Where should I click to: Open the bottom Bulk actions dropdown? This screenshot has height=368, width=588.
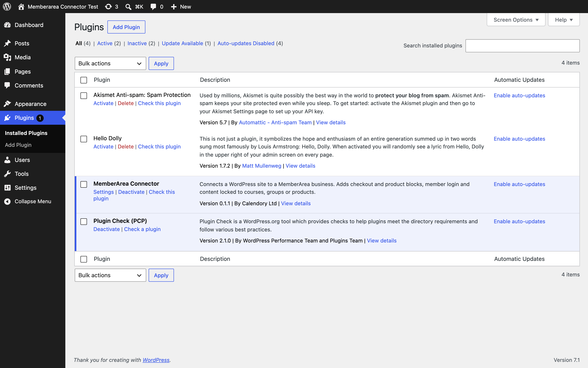coord(110,275)
